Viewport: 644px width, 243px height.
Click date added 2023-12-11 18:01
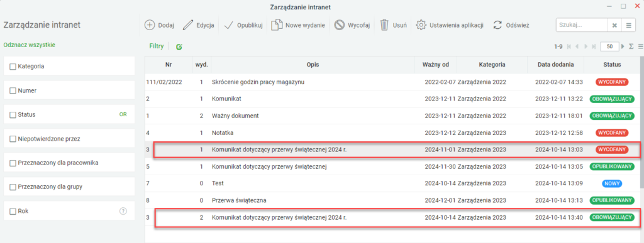559,116
